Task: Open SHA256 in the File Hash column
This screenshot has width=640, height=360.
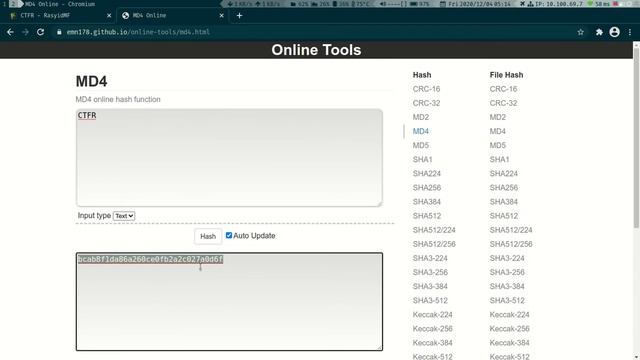Action: [504, 187]
